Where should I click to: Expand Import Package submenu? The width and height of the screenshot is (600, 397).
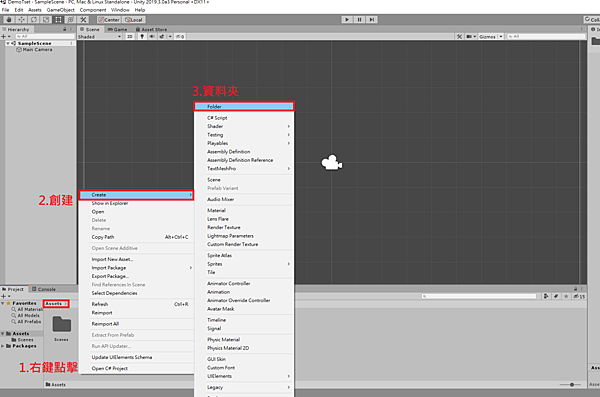tap(136, 268)
